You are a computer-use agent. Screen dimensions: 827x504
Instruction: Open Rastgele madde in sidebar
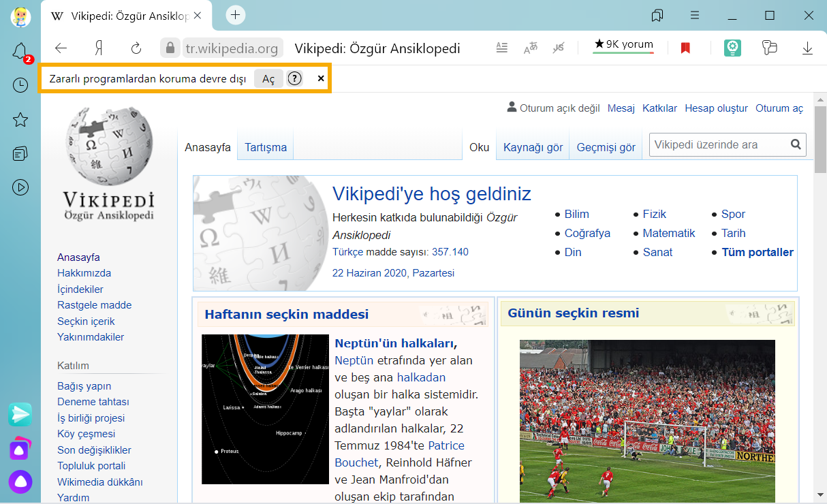tap(94, 305)
